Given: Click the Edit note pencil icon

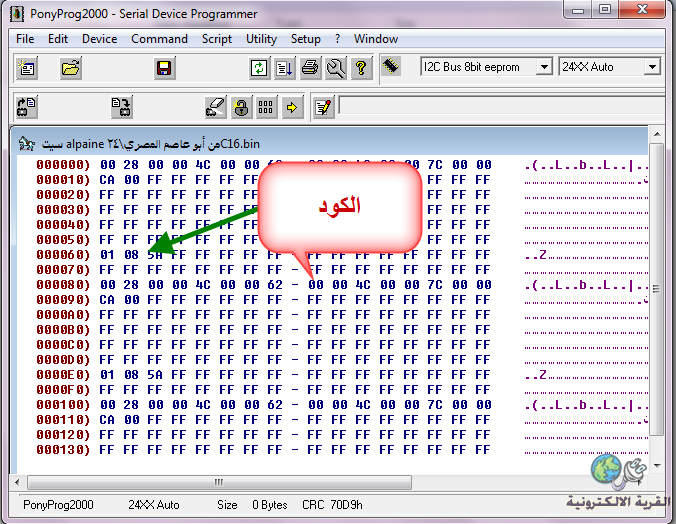Looking at the screenshot, I should (x=323, y=107).
